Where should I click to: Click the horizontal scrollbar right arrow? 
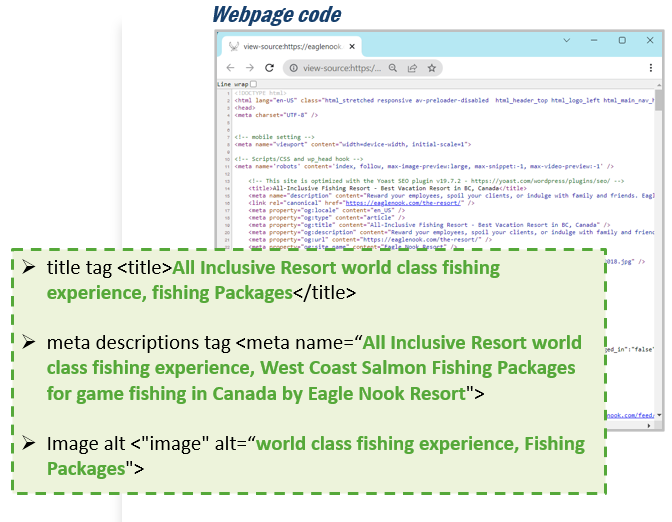tap(649, 426)
